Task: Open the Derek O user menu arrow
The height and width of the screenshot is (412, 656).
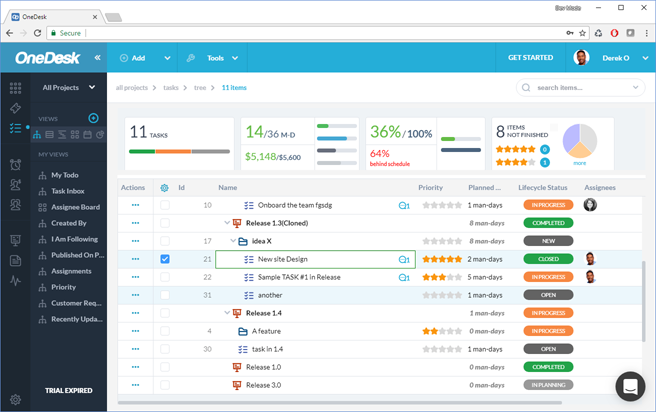Action: tap(645, 58)
